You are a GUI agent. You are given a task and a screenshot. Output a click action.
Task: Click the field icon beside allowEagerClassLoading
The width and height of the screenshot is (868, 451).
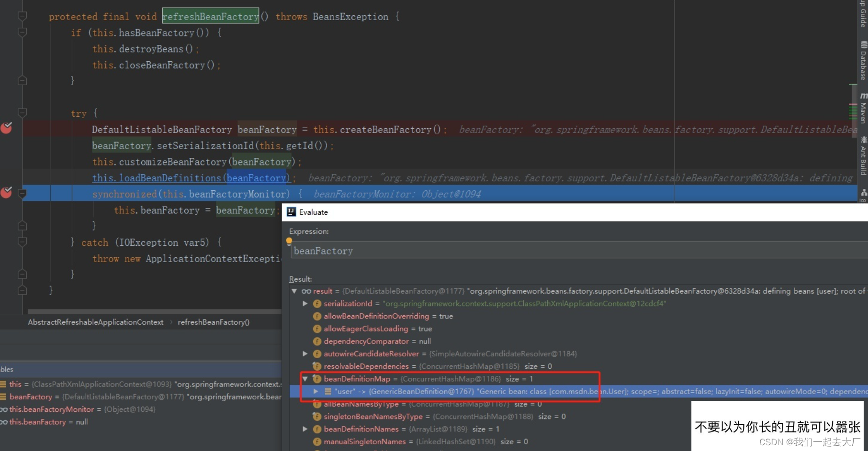click(x=317, y=329)
